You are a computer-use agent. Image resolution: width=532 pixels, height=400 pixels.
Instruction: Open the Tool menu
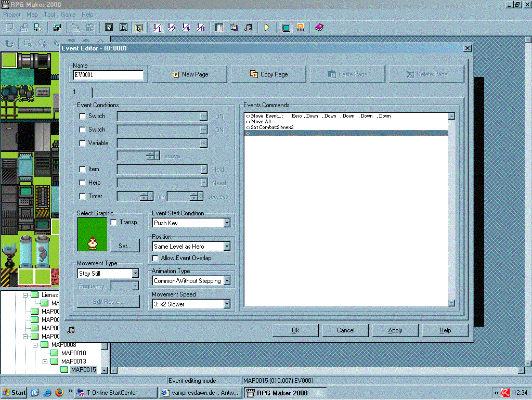click(49, 15)
